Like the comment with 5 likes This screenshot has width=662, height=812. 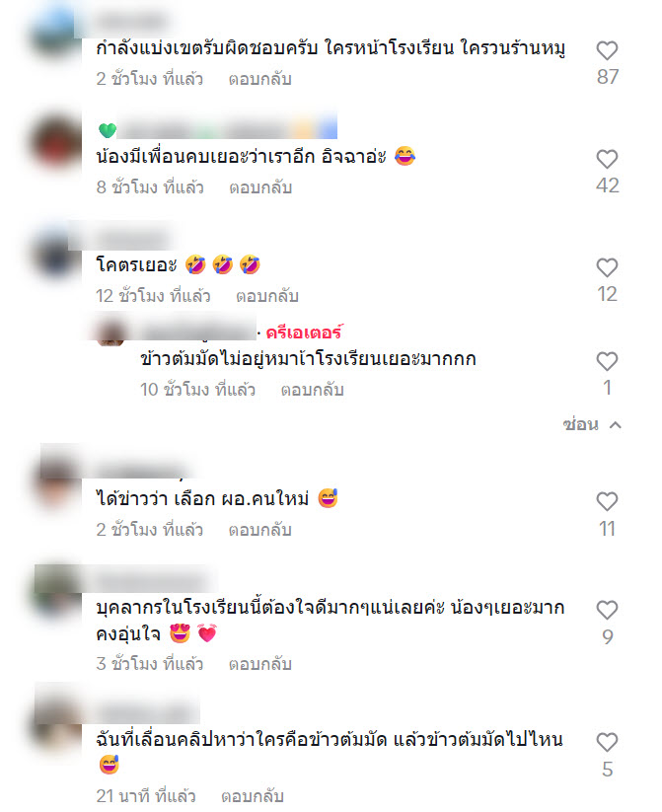tap(607, 743)
